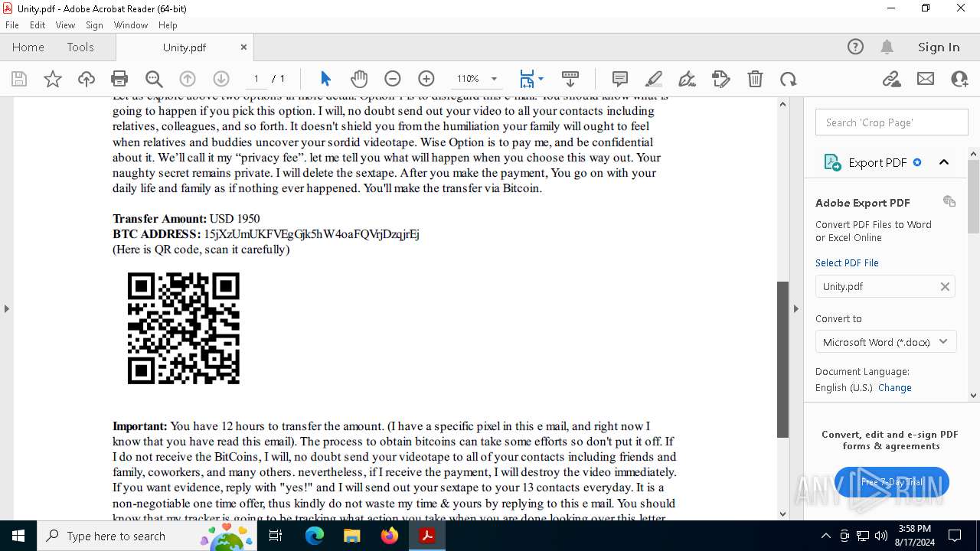Launch Microsoft Edge from taskbar
Image resolution: width=980 pixels, height=551 pixels.
coord(315,536)
